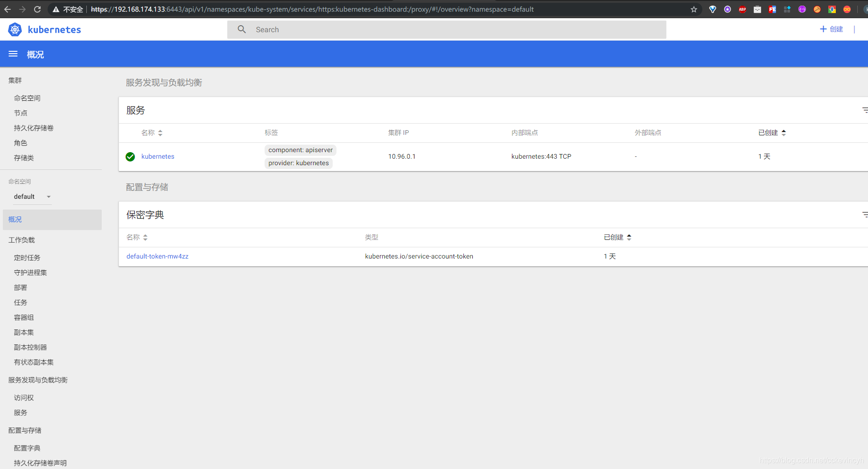868x469 pixels.
Task: Click the 保密字典 card title
Action: [145, 215]
